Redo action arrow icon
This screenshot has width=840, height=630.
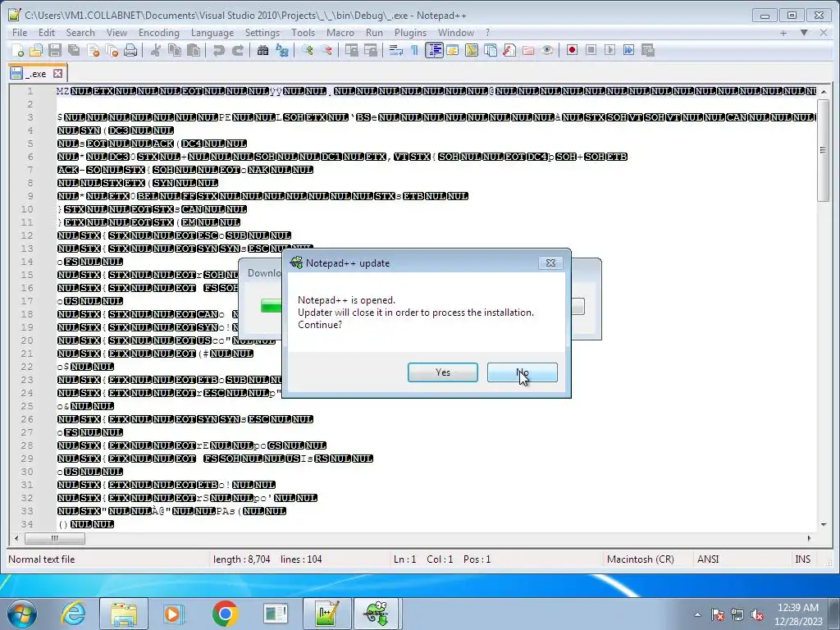click(x=238, y=50)
